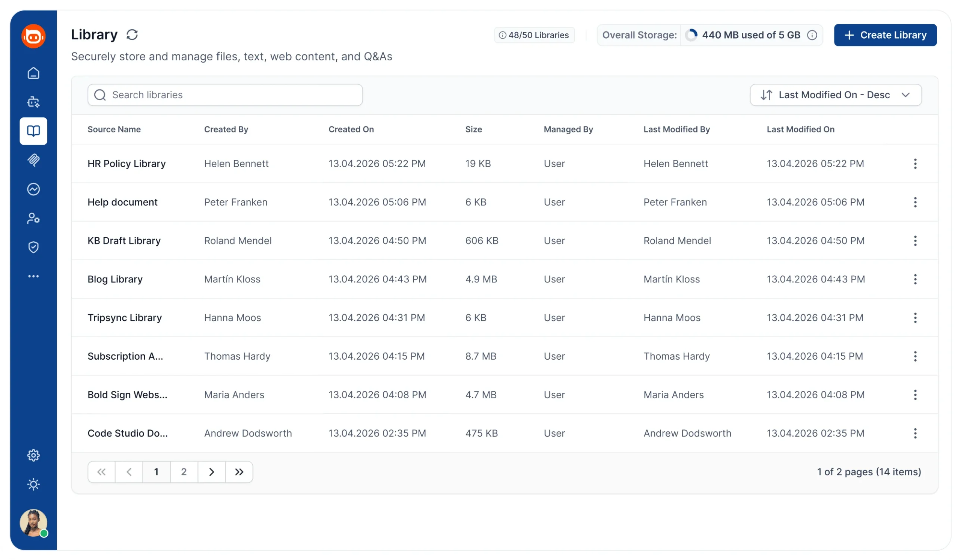
Task: Click the Last Modified On column header
Action: 800,129
